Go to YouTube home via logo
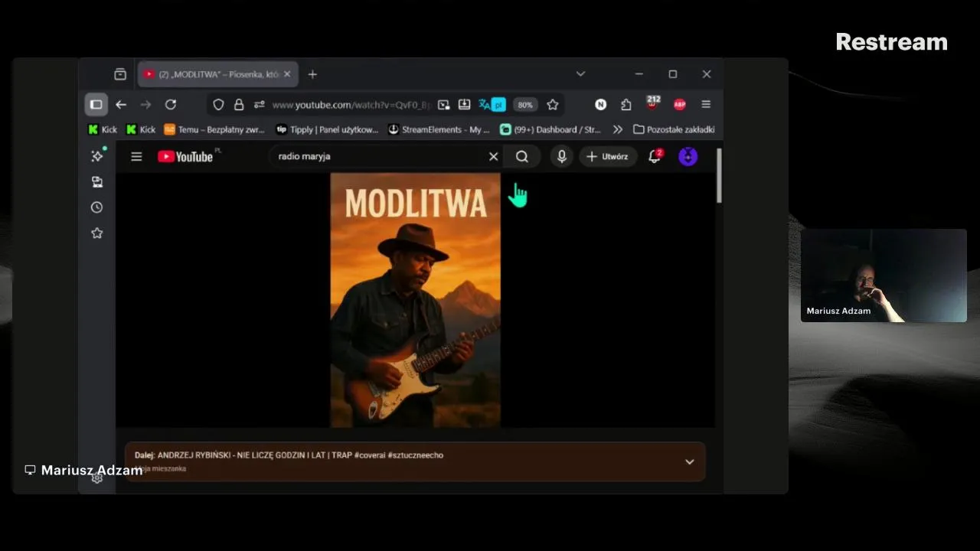Viewport: 980px width, 551px height. 185,156
